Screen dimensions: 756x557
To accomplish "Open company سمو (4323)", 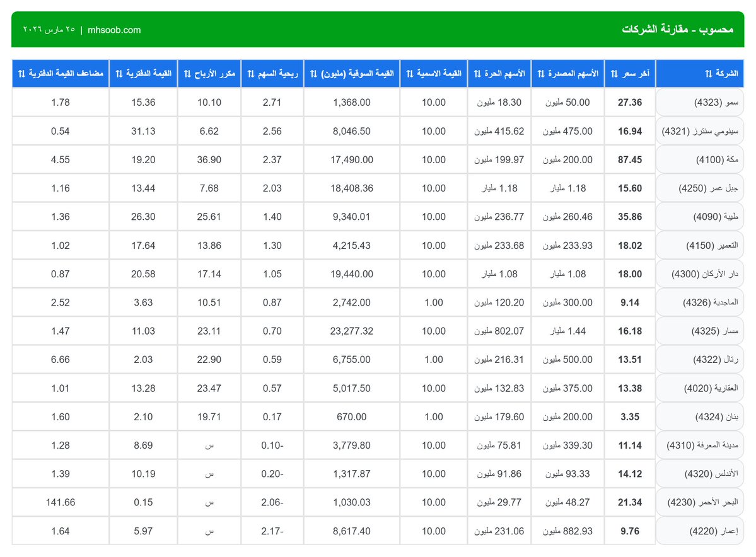I will pos(700,102).
